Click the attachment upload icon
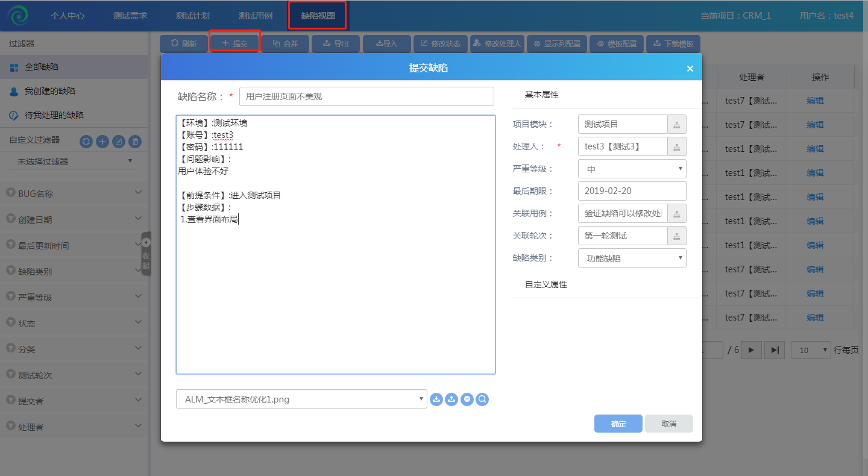 click(451, 399)
